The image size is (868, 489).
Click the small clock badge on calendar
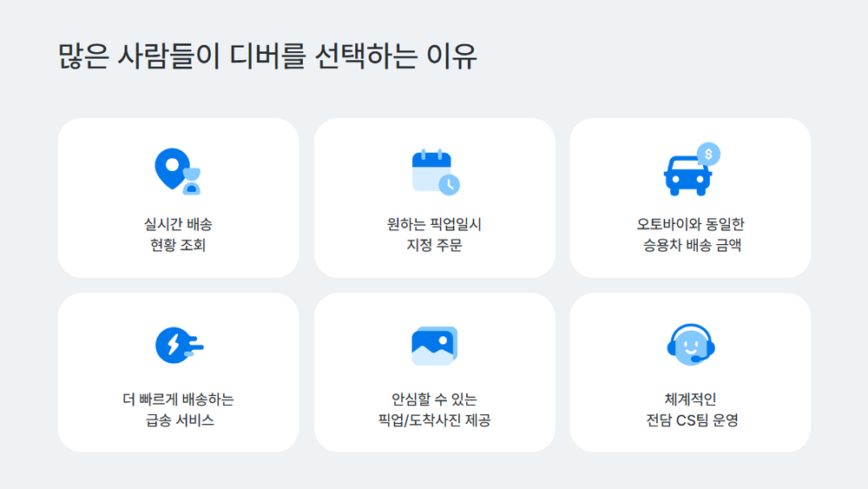[449, 184]
